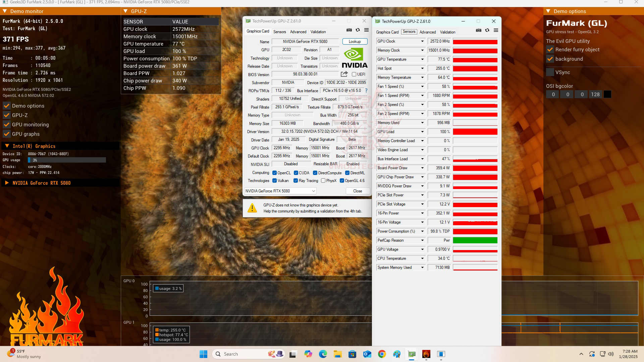Toggle the VSync checkbox
Viewport: 644px width, 362px height.
[550, 72]
